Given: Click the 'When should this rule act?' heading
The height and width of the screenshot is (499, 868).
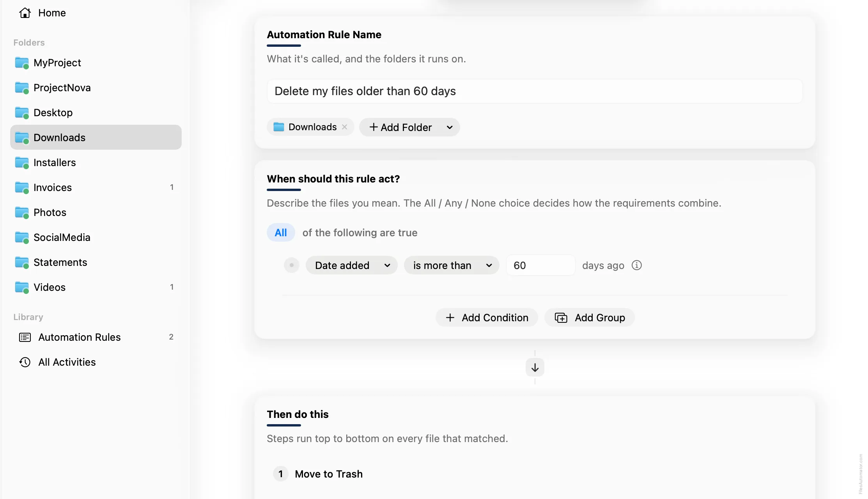Looking at the screenshot, I should [333, 179].
